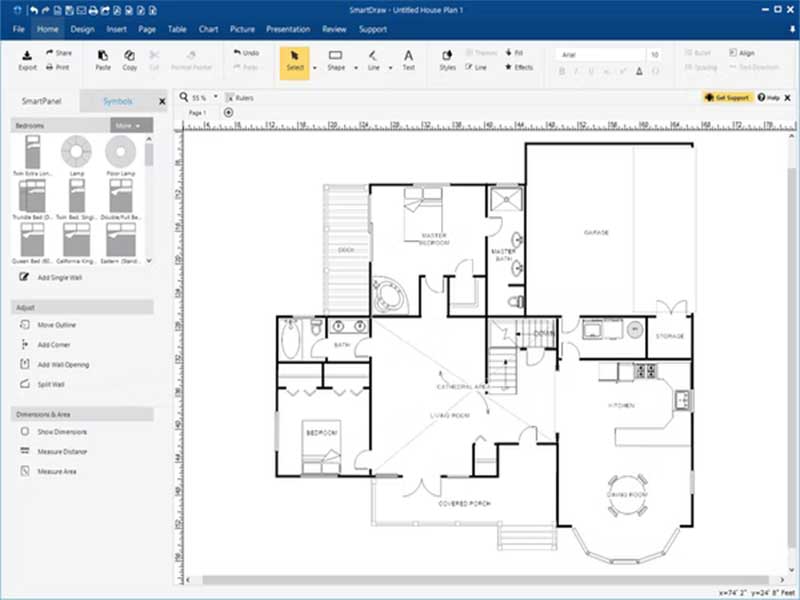Open the Chart menu

click(x=207, y=29)
